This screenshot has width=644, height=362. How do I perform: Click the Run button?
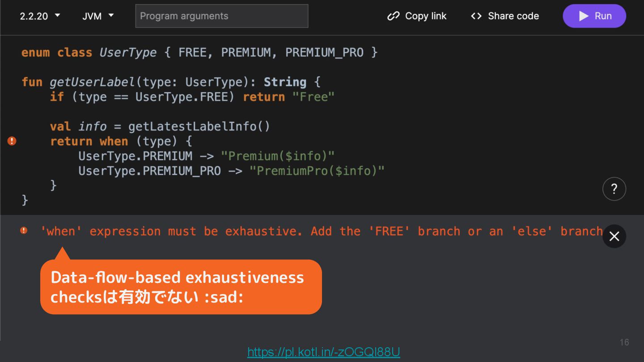pyautogui.click(x=594, y=16)
